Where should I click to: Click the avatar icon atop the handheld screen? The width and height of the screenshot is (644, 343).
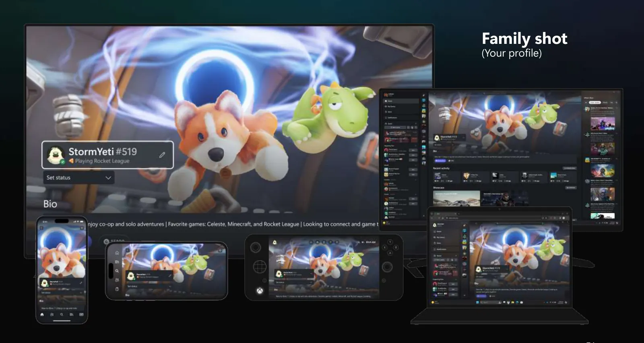click(275, 242)
